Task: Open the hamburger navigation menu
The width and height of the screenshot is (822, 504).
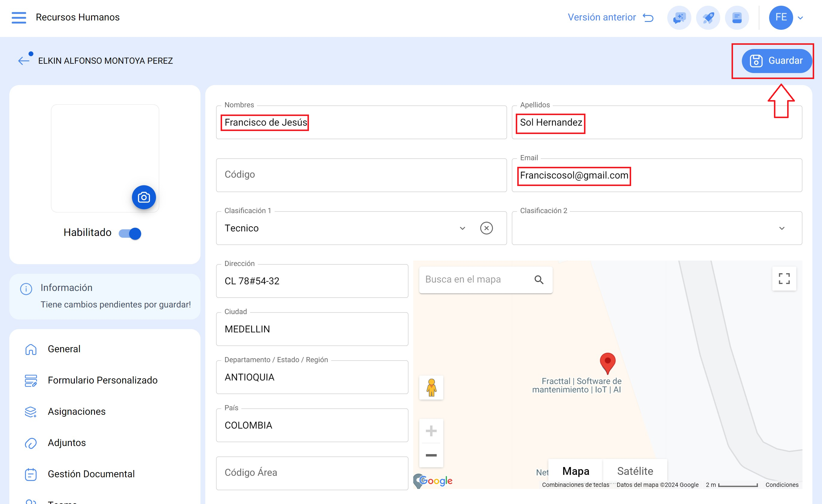Action: (19, 17)
